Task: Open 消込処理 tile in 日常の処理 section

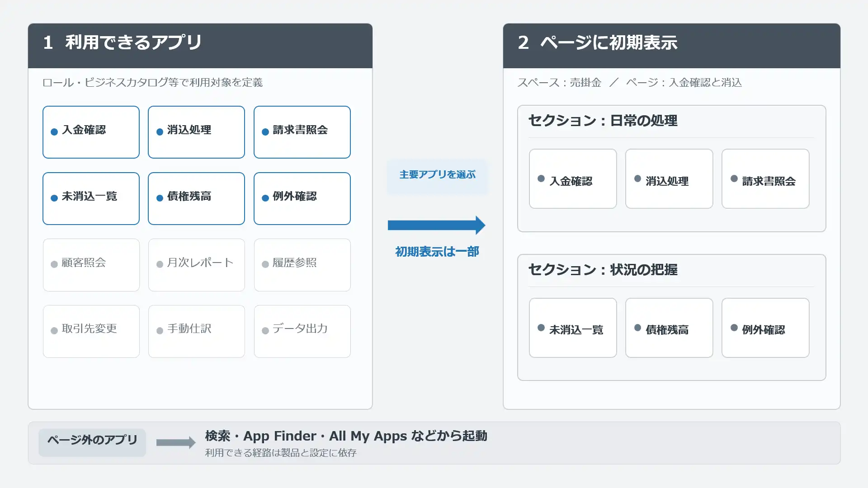Action: coord(669,178)
